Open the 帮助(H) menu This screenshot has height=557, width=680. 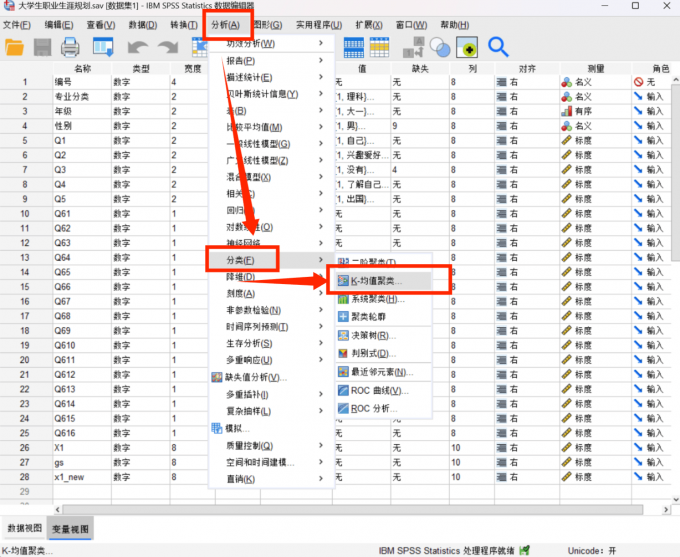point(454,25)
